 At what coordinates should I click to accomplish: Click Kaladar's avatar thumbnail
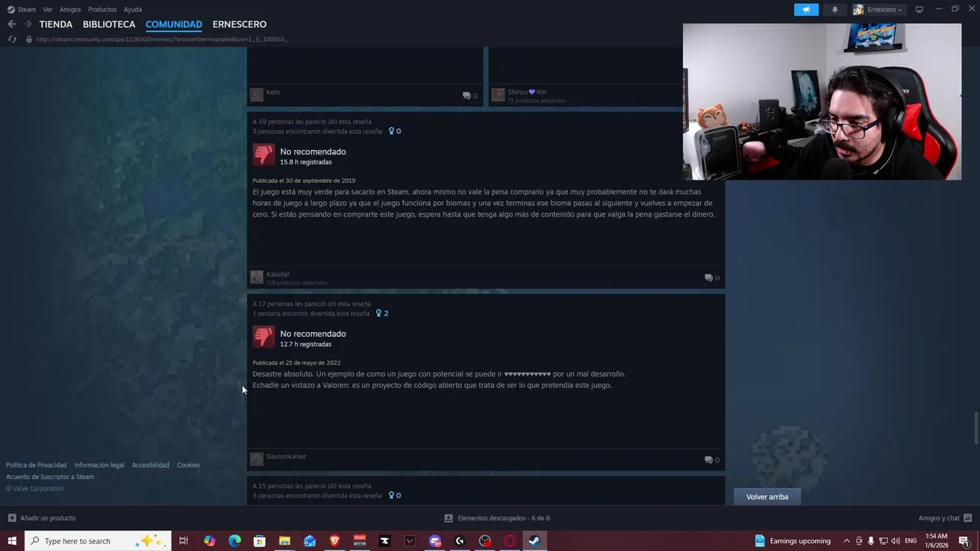(x=256, y=277)
